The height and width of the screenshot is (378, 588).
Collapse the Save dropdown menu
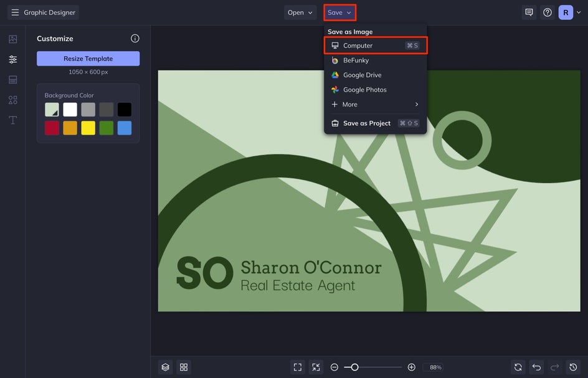tap(339, 12)
